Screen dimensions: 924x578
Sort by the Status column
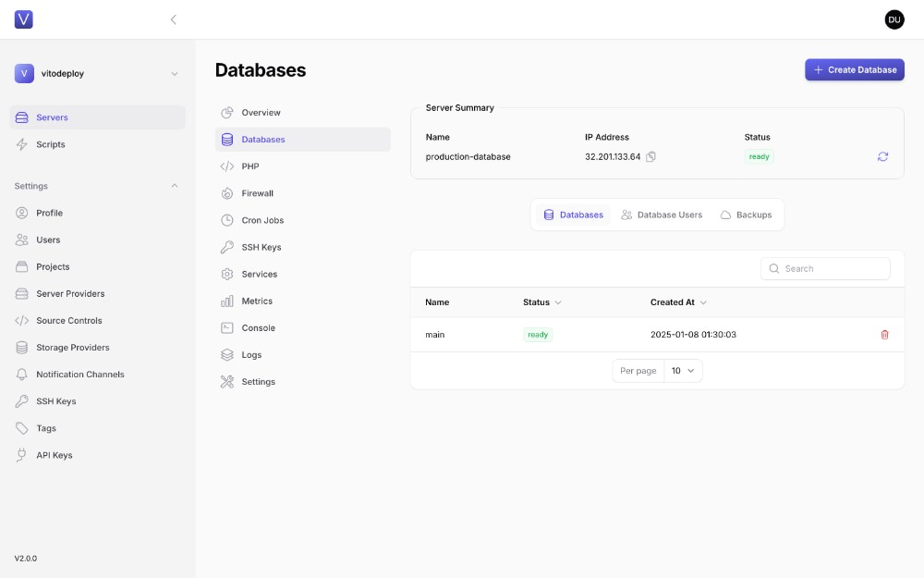(541, 302)
